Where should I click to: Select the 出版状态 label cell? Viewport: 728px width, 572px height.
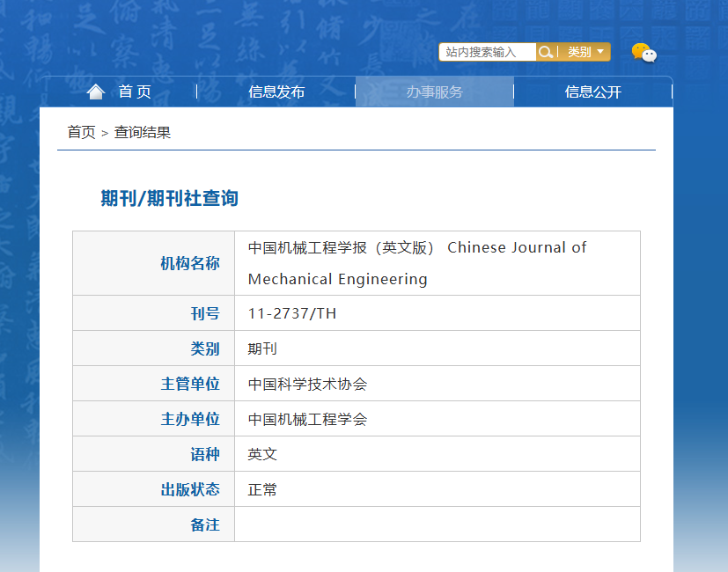[153, 489]
